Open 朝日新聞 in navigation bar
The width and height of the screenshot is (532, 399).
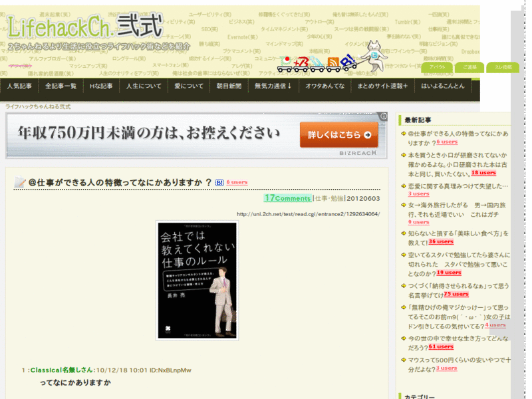[x=229, y=86]
